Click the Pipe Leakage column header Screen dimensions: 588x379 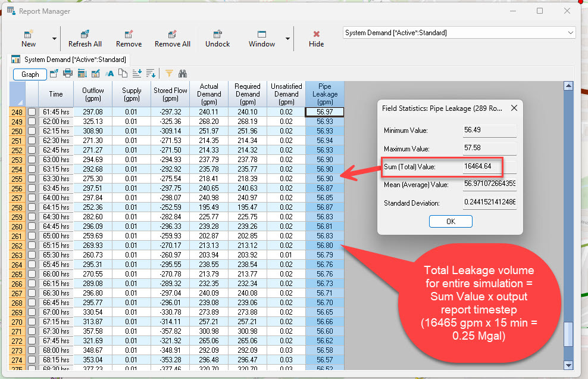pos(324,94)
